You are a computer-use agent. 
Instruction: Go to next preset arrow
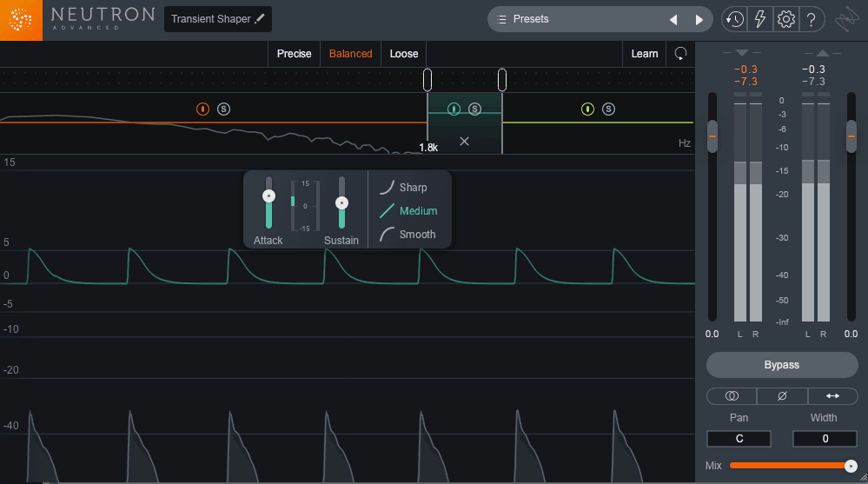(699, 20)
